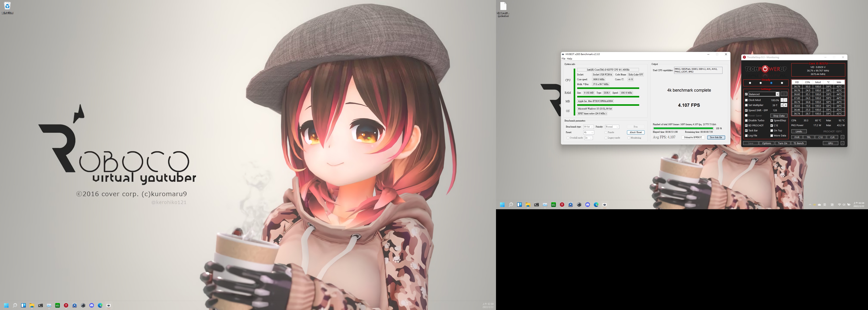Open the blue performance-graph app on right taskbar

(545, 205)
